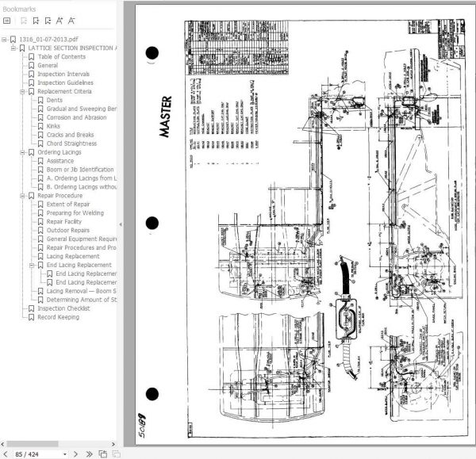The width and height of the screenshot is (476, 459).
Task: Select the Repair Procedure bookmark
Action: (59, 196)
